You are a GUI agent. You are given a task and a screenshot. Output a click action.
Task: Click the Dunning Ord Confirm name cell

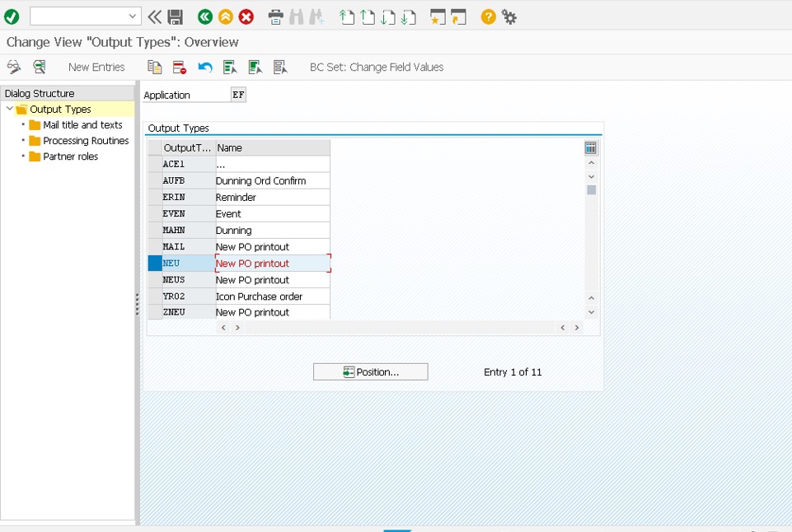pyautogui.click(x=272, y=180)
